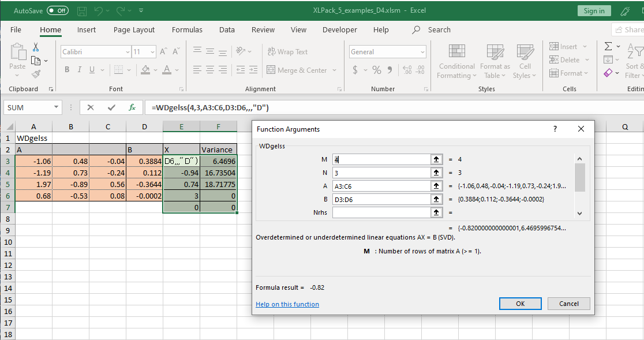Click the Align Left icon
The width and height of the screenshot is (644, 340).
(197, 70)
